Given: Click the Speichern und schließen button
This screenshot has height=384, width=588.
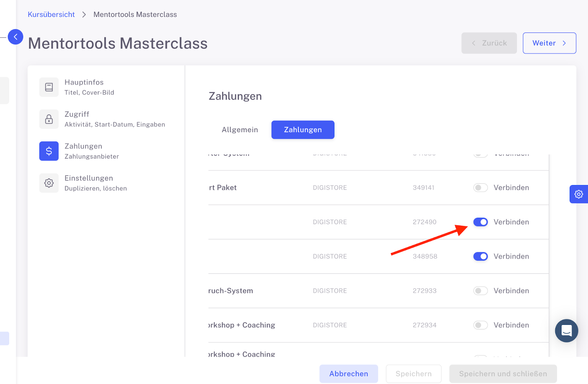Looking at the screenshot, I should pyautogui.click(x=503, y=374).
